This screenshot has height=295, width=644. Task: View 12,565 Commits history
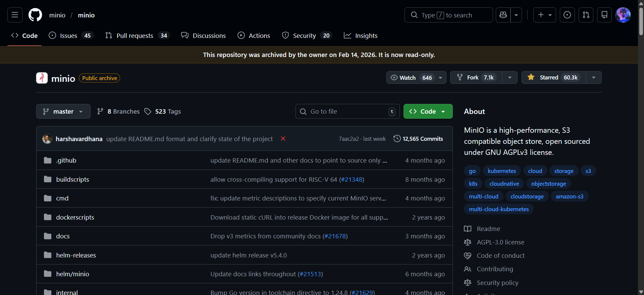[x=418, y=139]
